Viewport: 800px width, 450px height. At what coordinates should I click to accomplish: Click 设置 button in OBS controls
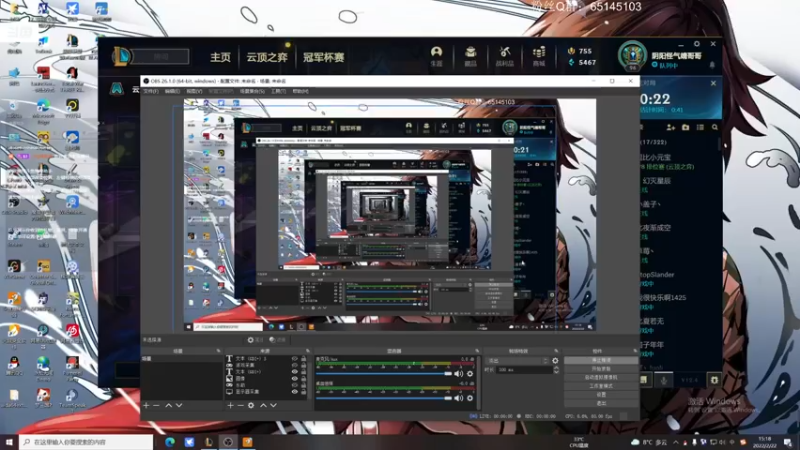click(x=601, y=395)
